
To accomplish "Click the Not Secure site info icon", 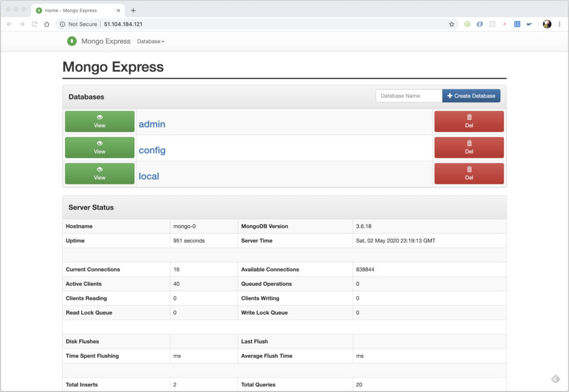I will (62, 24).
